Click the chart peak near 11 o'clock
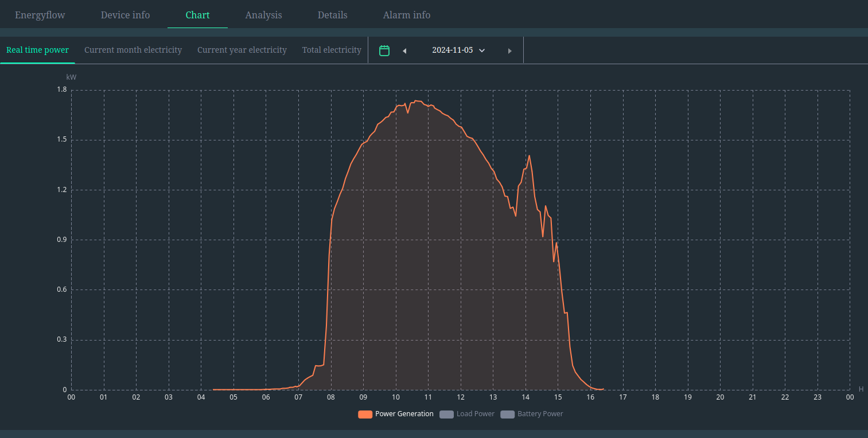The width and height of the screenshot is (868, 438). (417, 101)
